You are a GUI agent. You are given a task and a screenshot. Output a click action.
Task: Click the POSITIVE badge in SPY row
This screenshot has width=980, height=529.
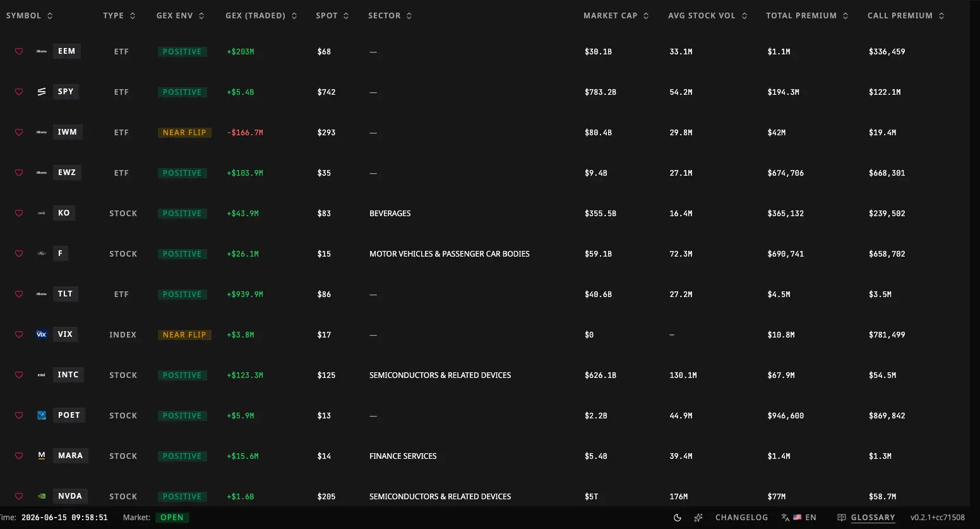tap(182, 92)
